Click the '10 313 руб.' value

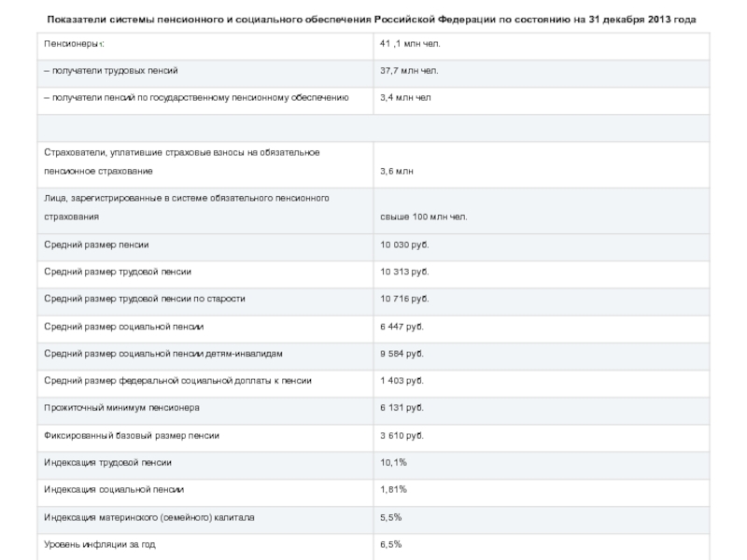(x=404, y=271)
